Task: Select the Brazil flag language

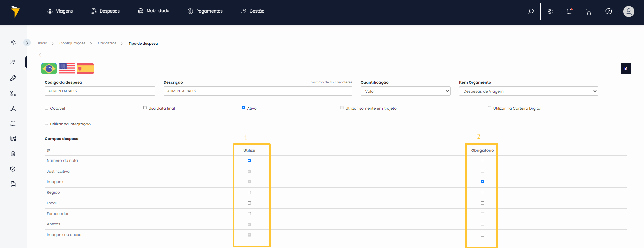Action: click(x=49, y=69)
